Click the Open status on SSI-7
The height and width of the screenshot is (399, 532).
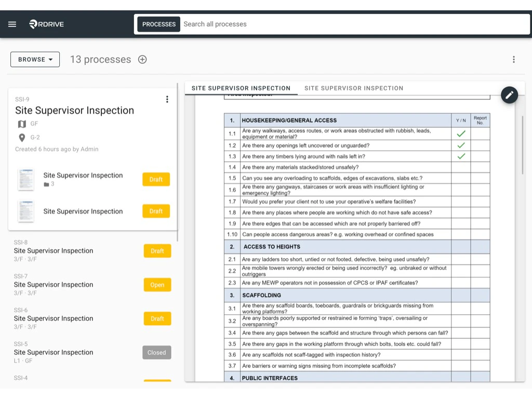coord(157,285)
